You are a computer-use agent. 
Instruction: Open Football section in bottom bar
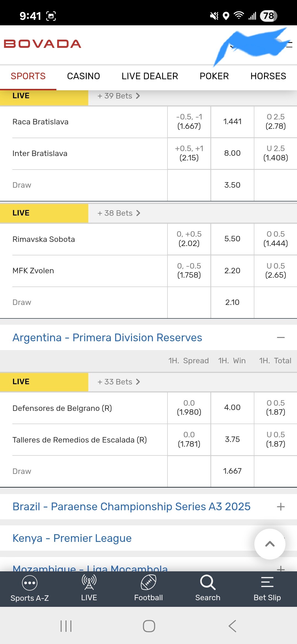tap(148, 582)
